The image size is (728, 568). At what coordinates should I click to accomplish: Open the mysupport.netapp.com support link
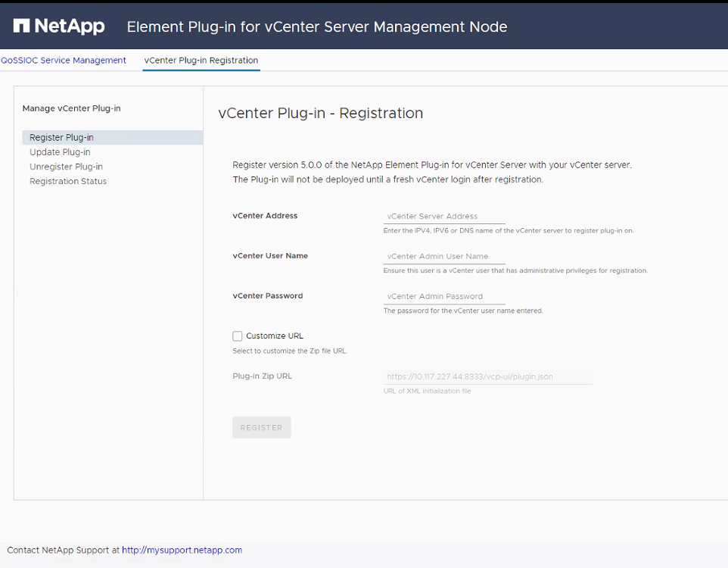182,550
